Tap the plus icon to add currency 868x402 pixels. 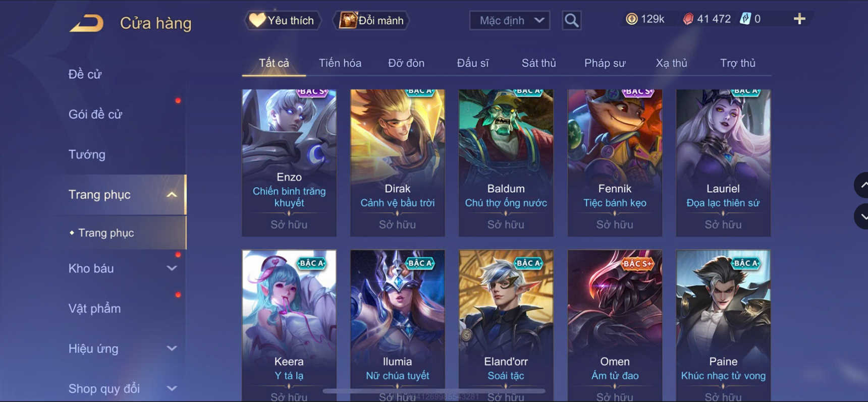(799, 19)
